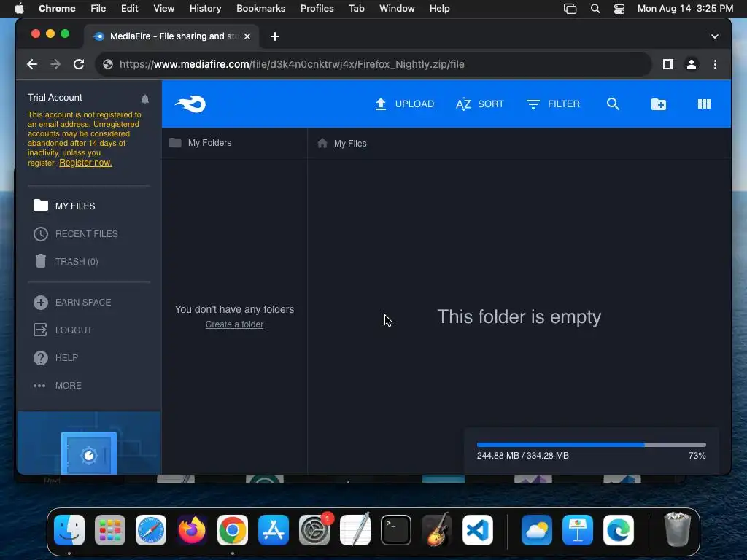
Task: Expand the tab search chevron
Action: point(715,36)
